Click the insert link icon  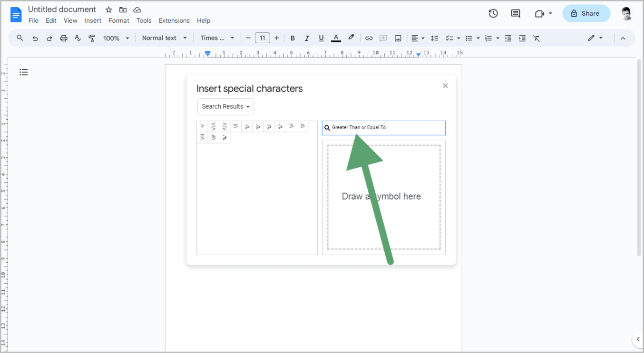tap(369, 38)
